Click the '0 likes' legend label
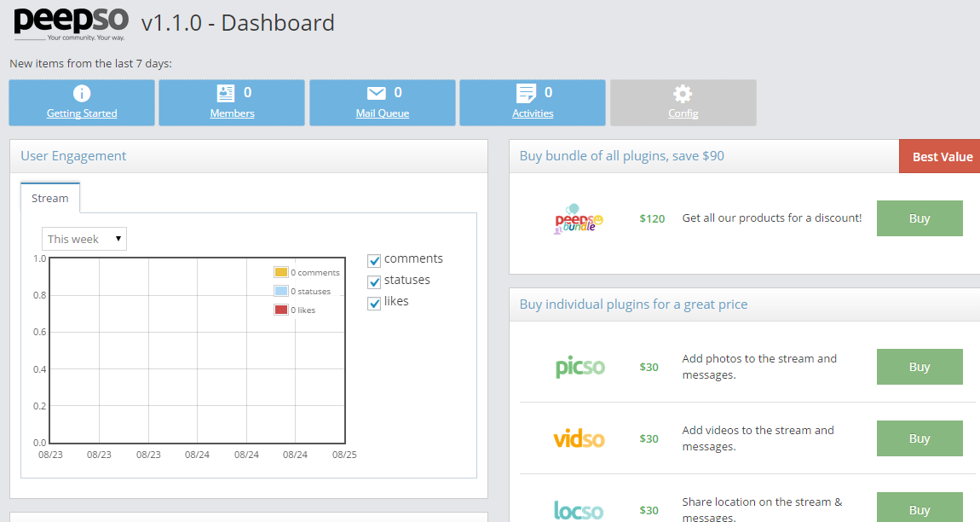The image size is (980, 522). tap(303, 310)
